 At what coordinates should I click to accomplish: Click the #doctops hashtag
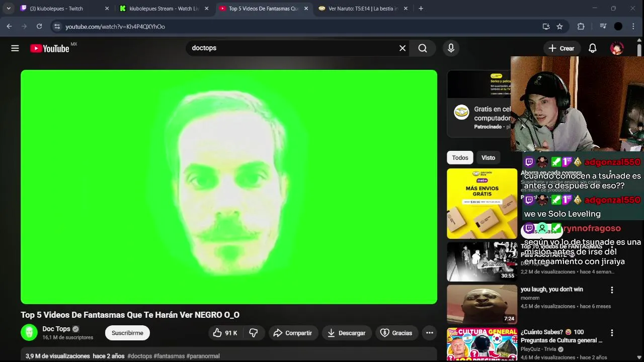point(139,356)
